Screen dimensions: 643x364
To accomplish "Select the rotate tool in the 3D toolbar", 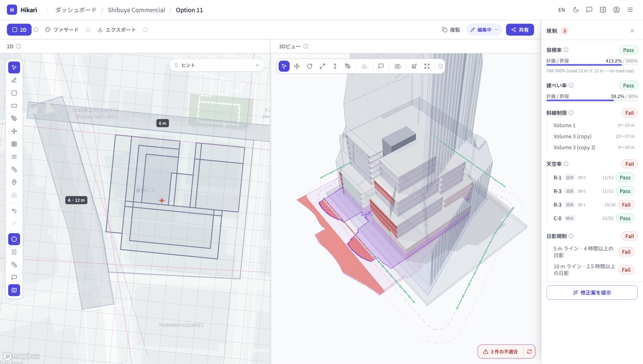I will coord(309,66).
